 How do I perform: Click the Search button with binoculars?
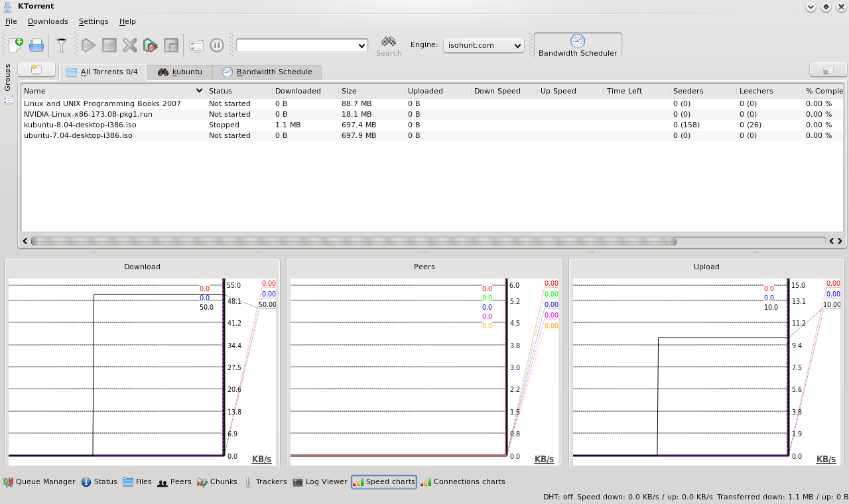(x=389, y=45)
